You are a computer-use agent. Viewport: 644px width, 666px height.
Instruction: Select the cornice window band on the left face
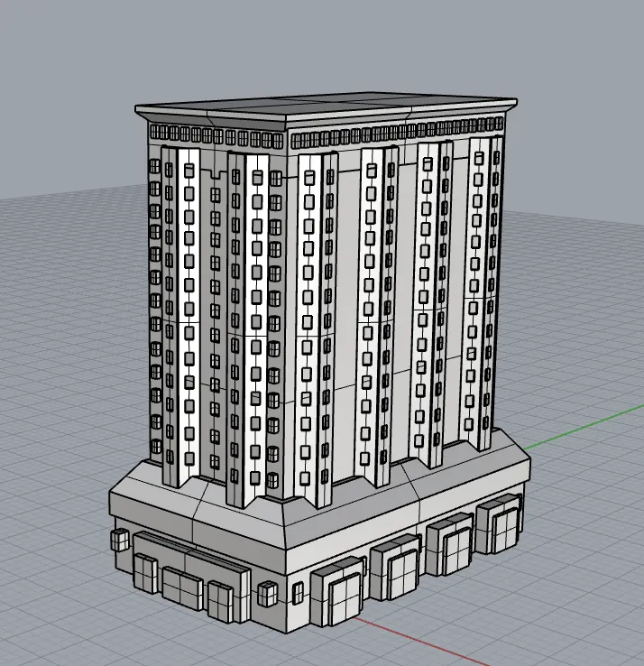coord(216,137)
